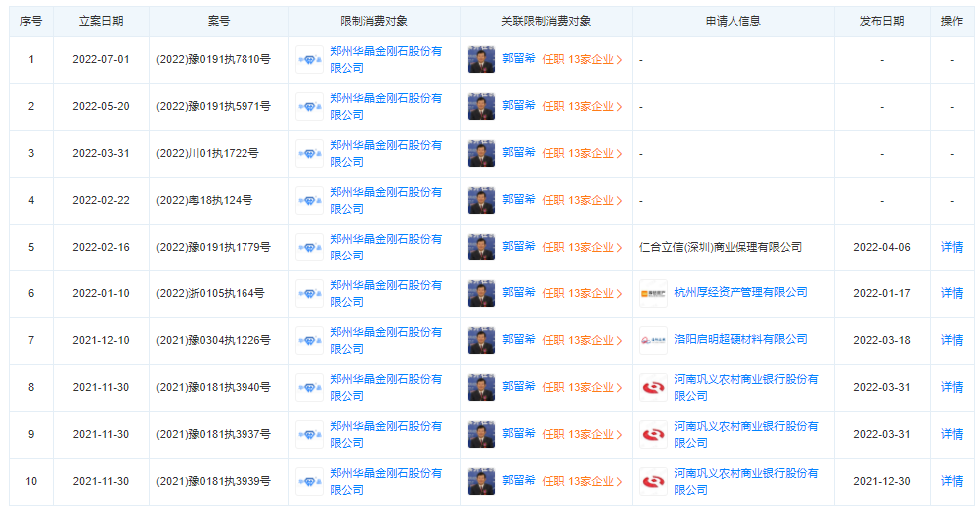
Task: Open 详情 for case 浙0105执164号
Action: tap(952, 293)
